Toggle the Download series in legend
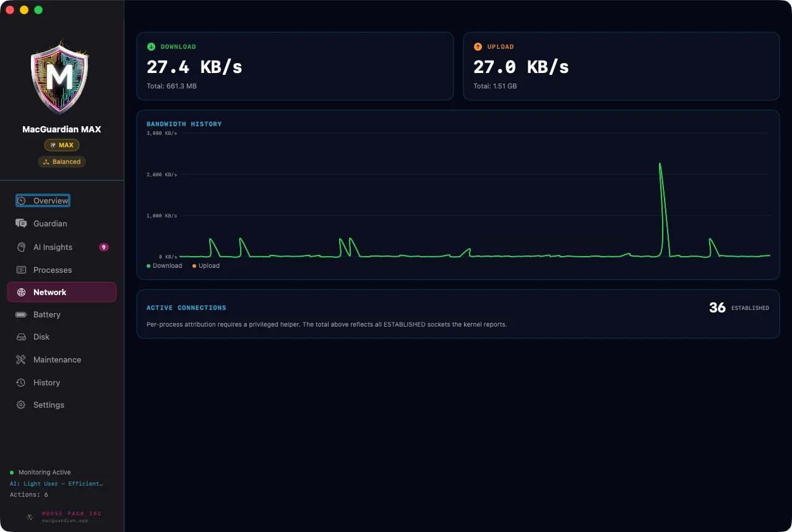792x532 pixels. (x=165, y=266)
